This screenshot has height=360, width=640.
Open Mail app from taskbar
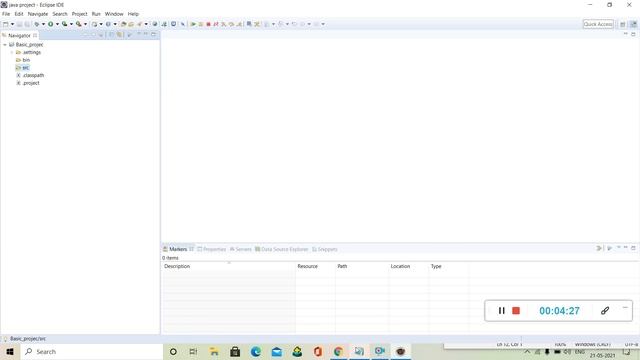click(277, 351)
